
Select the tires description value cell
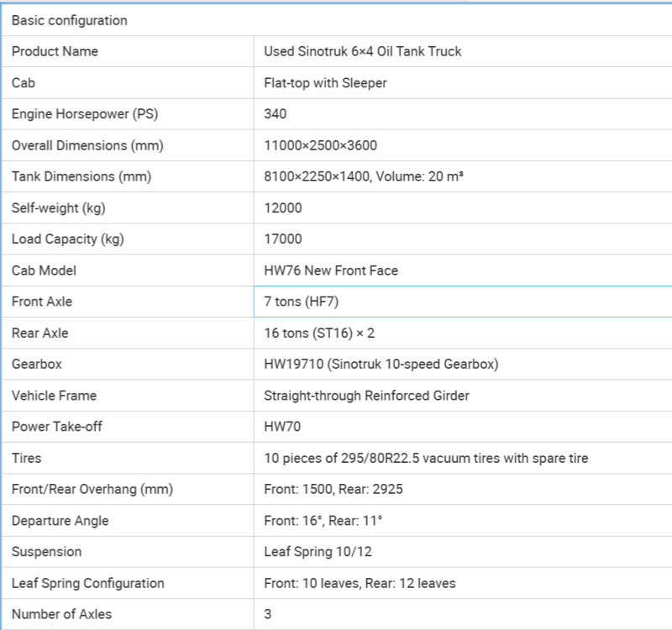[x=426, y=459]
